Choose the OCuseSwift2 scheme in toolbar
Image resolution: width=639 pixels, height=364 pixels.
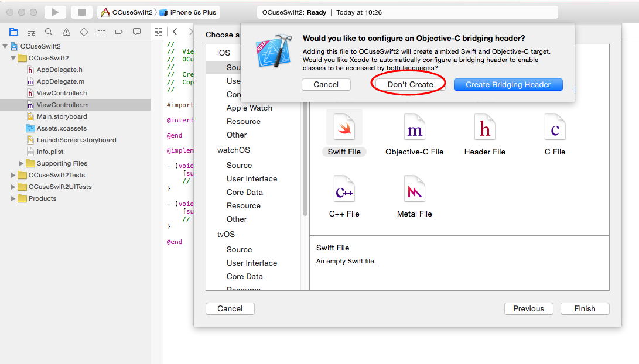pos(127,12)
